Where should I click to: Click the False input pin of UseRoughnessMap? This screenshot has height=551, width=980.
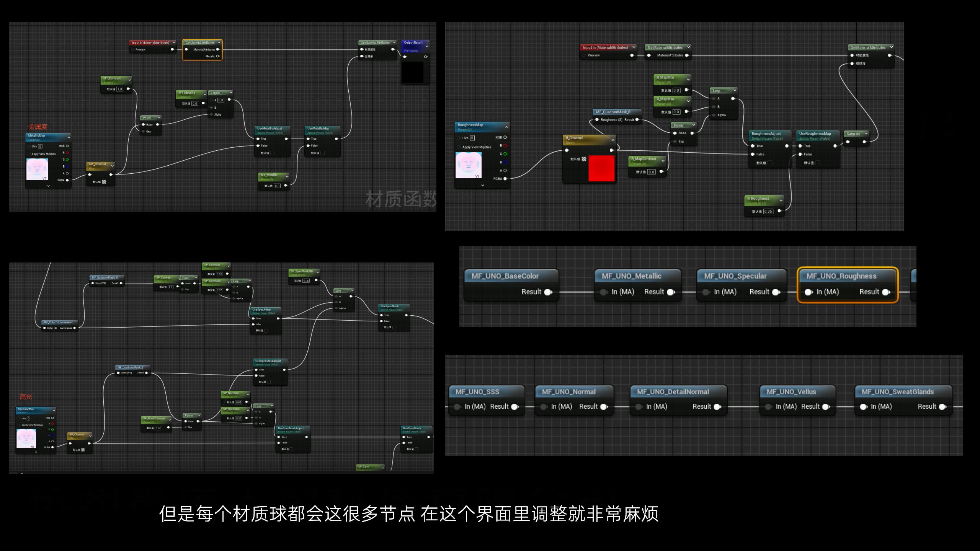800,154
